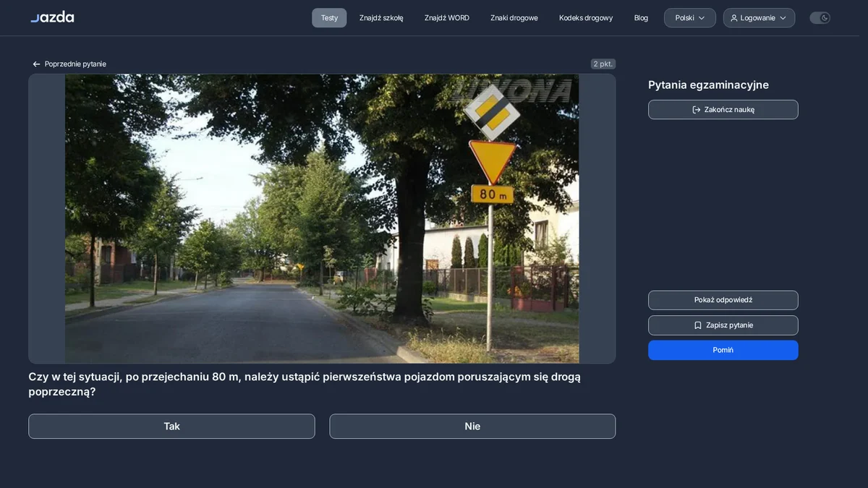The image size is (868, 488).
Task: Open the Polski language dropdown
Action: tap(690, 18)
